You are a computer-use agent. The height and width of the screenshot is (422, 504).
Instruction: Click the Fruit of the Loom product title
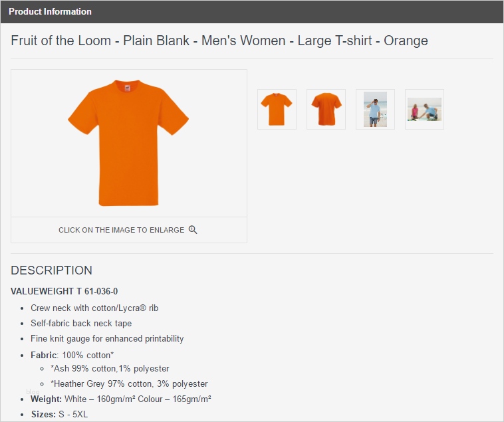(219, 41)
